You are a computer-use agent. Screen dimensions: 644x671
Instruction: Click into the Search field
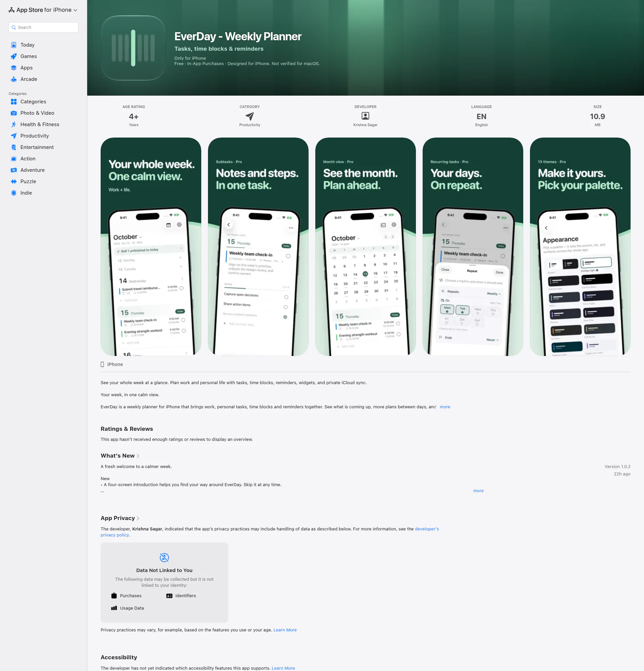(44, 28)
